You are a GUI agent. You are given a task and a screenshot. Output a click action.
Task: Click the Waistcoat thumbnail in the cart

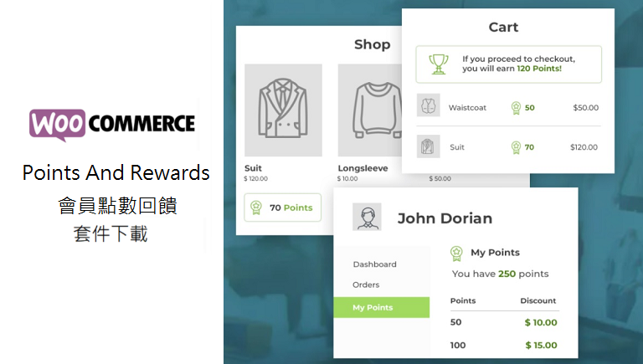[428, 105]
